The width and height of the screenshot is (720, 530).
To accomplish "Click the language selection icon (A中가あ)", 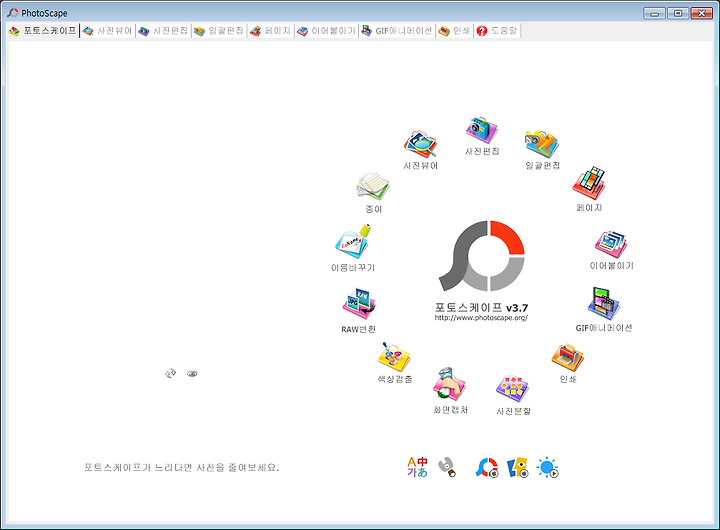I will pyautogui.click(x=417, y=467).
